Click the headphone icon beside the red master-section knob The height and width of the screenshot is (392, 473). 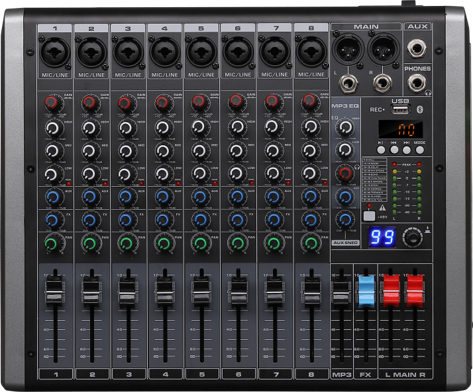(x=357, y=167)
